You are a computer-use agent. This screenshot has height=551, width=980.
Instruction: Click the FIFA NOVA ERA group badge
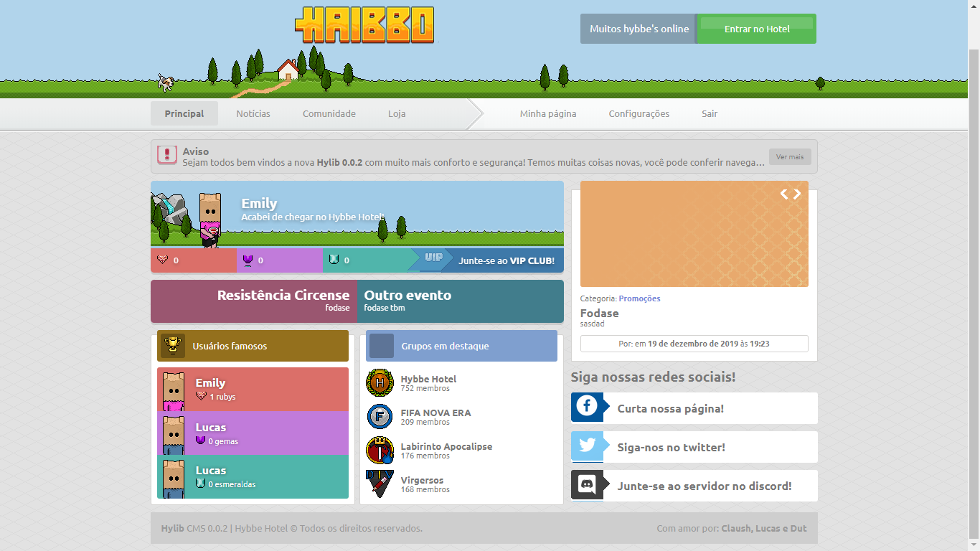click(x=380, y=417)
